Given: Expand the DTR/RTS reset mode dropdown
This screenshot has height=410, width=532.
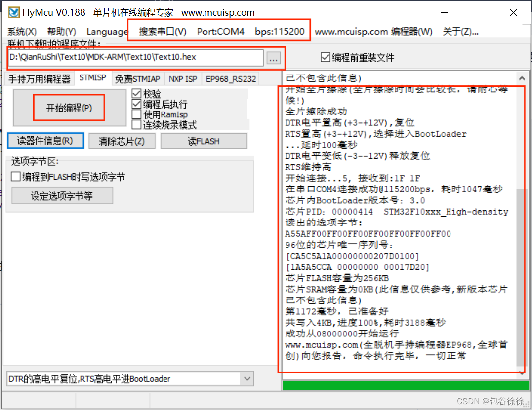Looking at the screenshot, I should pyautogui.click(x=247, y=378).
